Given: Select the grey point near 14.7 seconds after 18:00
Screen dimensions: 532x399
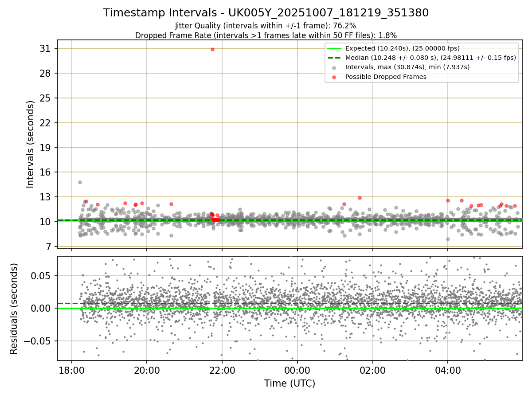Looking at the screenshot, I should [x=80, y=182].
